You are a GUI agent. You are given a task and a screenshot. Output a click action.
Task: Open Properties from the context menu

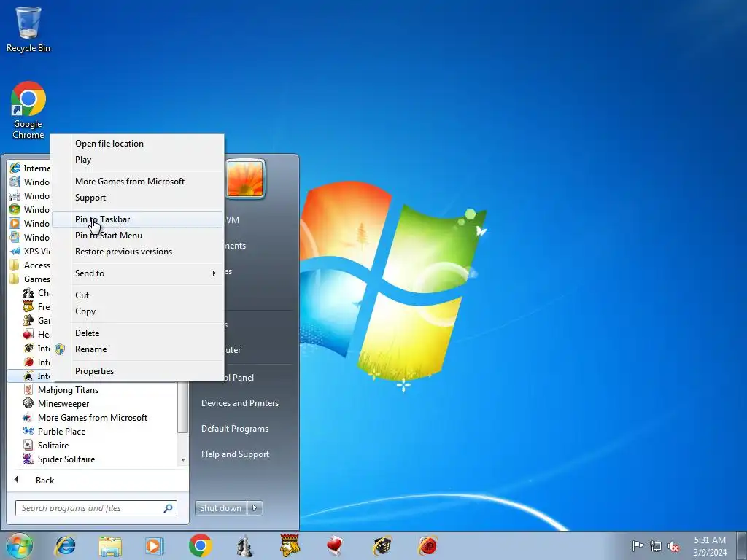click(137, 371)
